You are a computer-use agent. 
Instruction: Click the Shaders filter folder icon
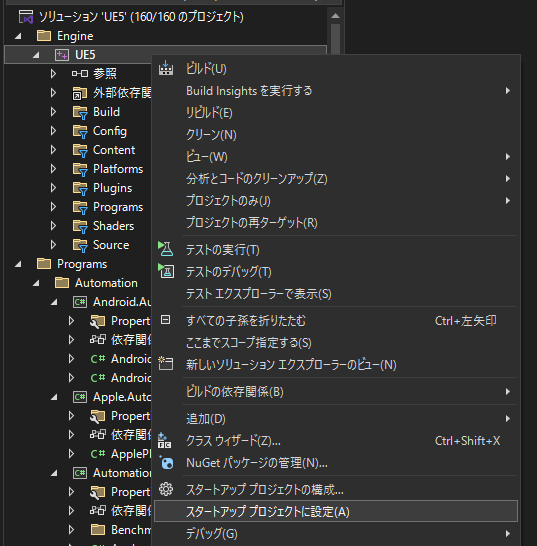(80, 226)
